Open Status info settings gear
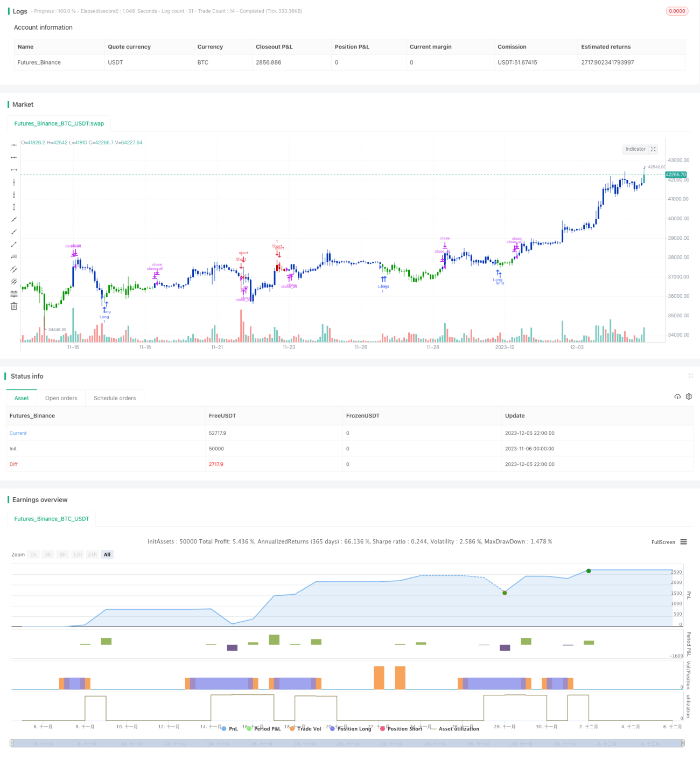The height and width of the screenshot is (759, 700). tap(689, 396)
